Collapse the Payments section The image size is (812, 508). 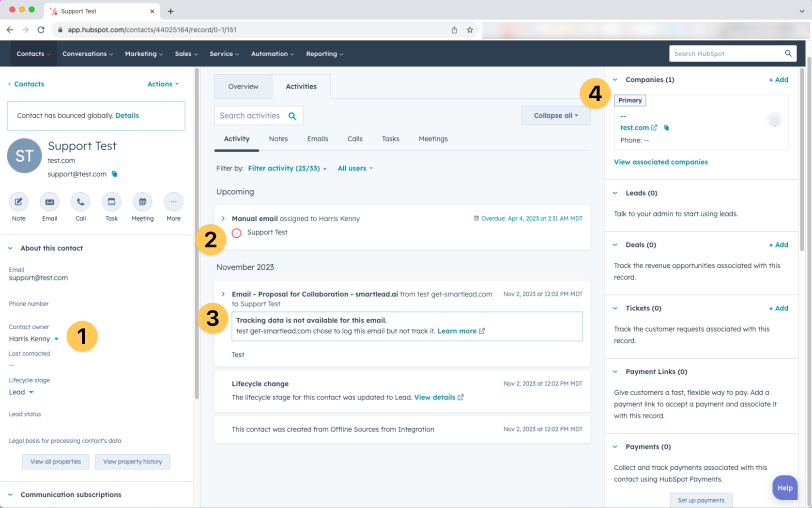point(615,446)
